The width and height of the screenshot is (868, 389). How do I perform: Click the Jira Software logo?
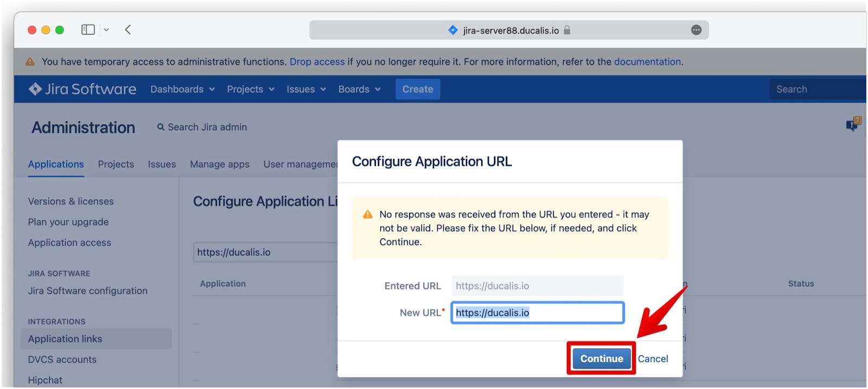(82, 89)
